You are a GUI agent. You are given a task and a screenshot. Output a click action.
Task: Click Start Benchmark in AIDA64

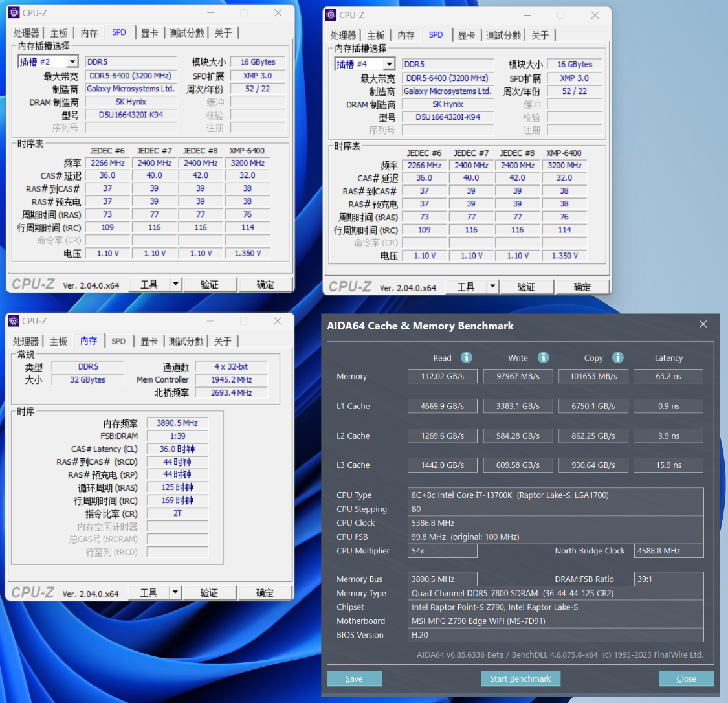(520, 678)
